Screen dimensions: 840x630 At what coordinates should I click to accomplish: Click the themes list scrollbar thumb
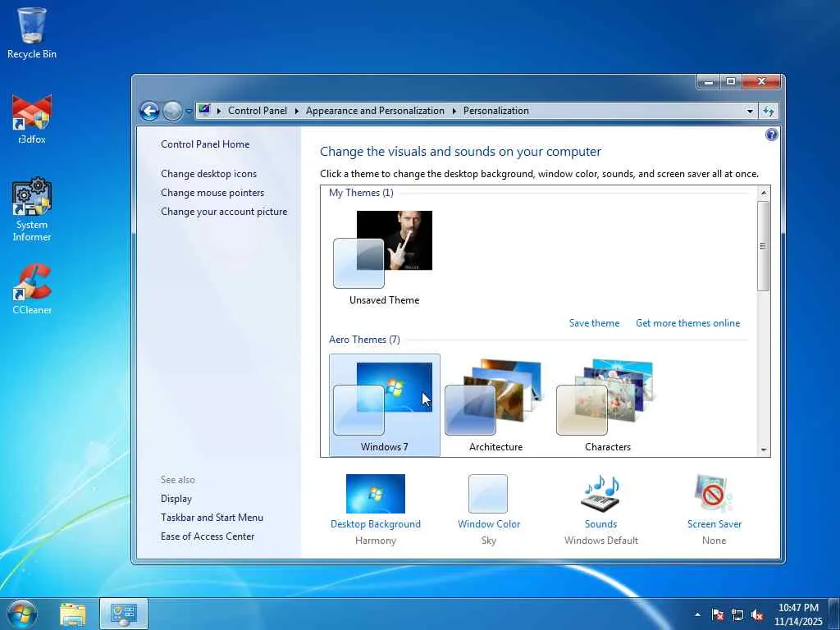point(764,246)
